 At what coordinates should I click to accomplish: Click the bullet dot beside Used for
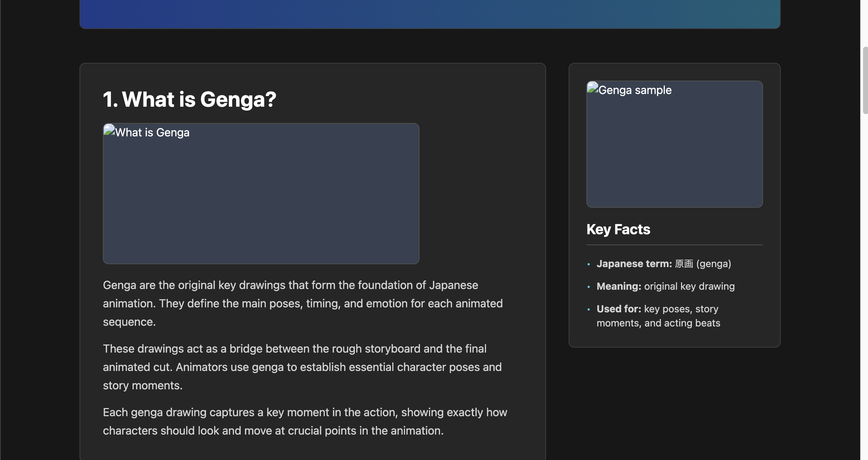click(x=588, y=309)
